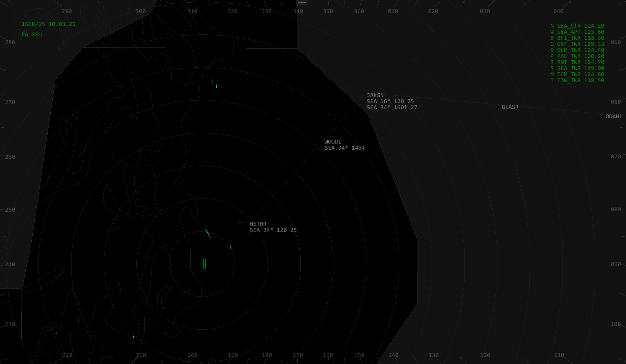Click the 280 compass heading label

[x=10, y=42]
